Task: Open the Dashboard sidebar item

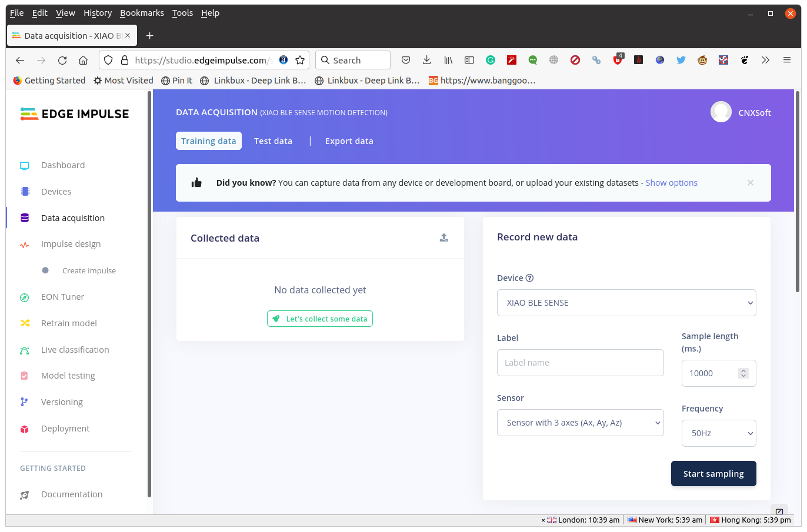Action: [x=63, y=165]
